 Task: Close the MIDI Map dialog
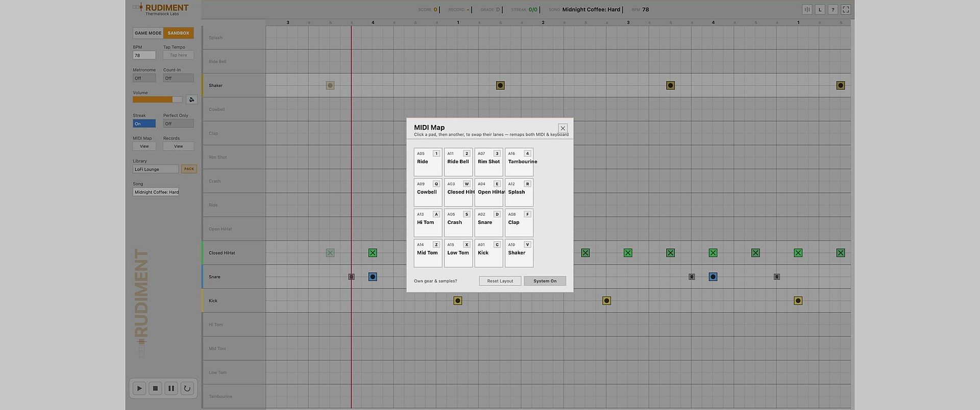pos(562,128)
